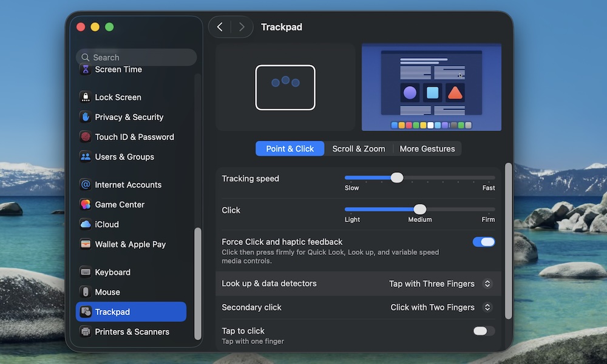The image size is (607, 364).
Task: Select Internet Accounts in sidebar
Action: point(128,184)
